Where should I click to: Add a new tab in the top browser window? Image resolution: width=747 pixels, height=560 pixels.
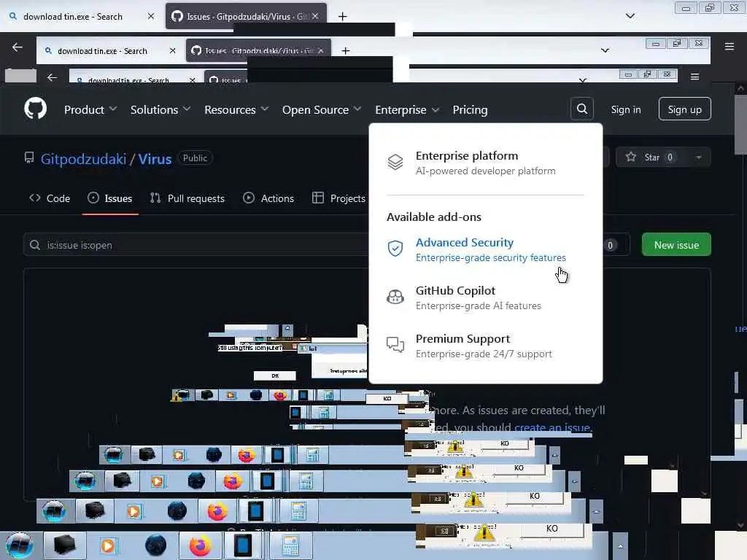pyautogui.click(x=342, y=17)
